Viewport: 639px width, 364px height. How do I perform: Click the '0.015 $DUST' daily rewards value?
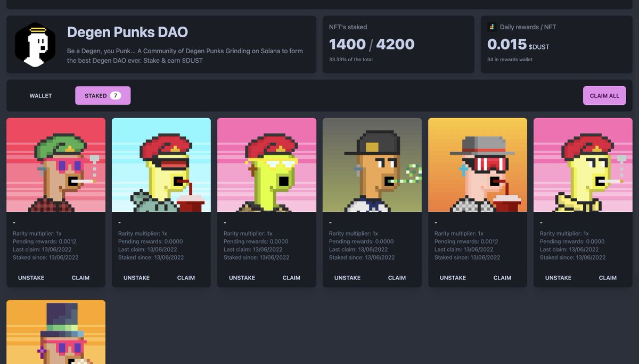tap(518, 45)
